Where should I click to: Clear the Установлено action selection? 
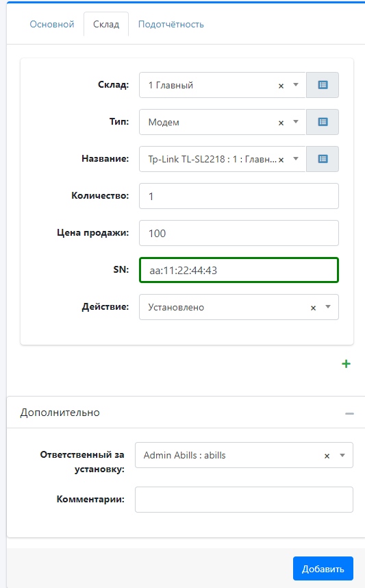pyautogui.click(x=313, y=308)
